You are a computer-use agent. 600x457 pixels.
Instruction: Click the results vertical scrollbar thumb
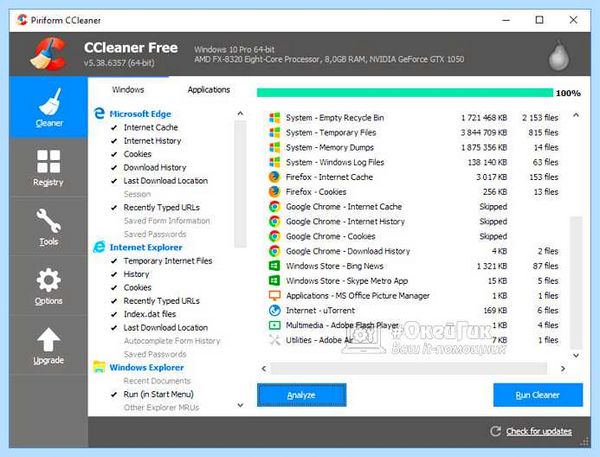(576, 282)
